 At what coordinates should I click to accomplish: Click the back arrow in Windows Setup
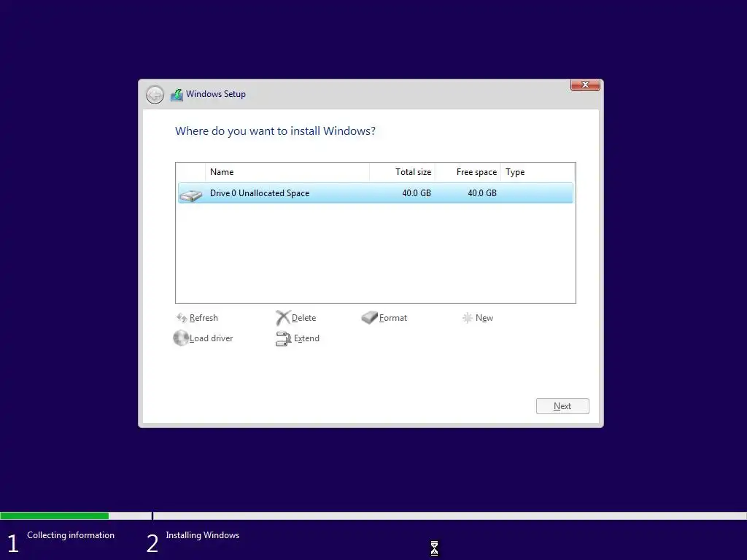tap(155, 95)
